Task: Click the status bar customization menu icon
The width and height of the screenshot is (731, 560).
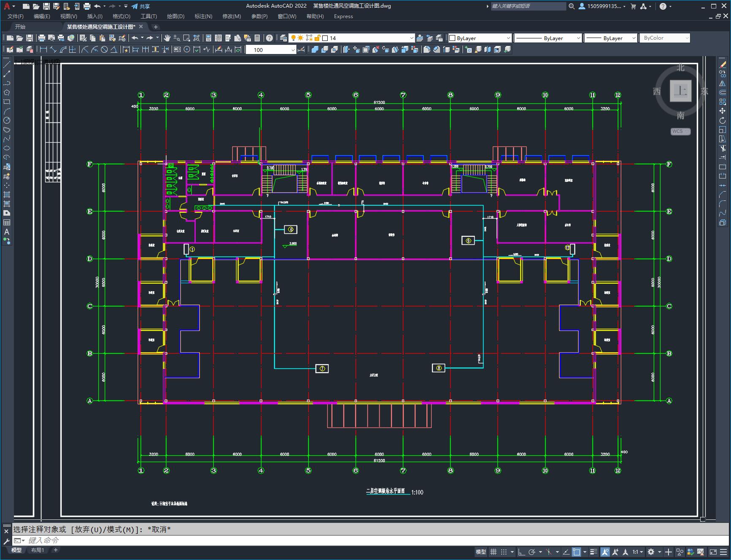Action: (x=724, y=552)
